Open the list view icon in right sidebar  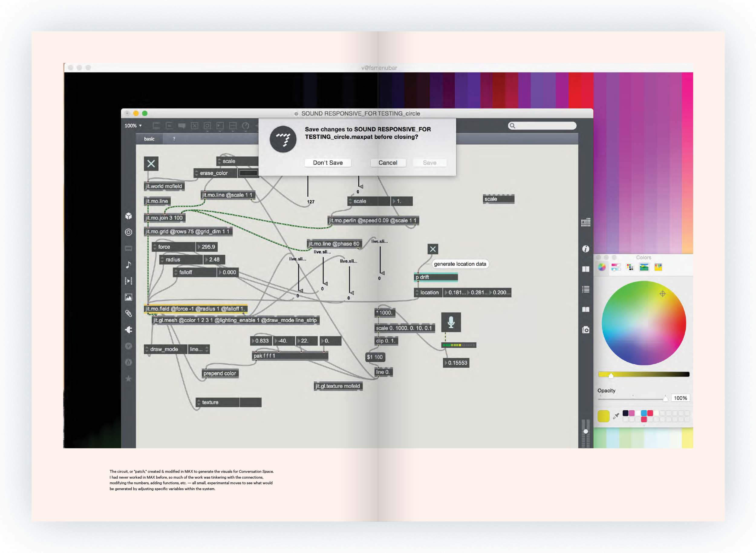(585, 289)
